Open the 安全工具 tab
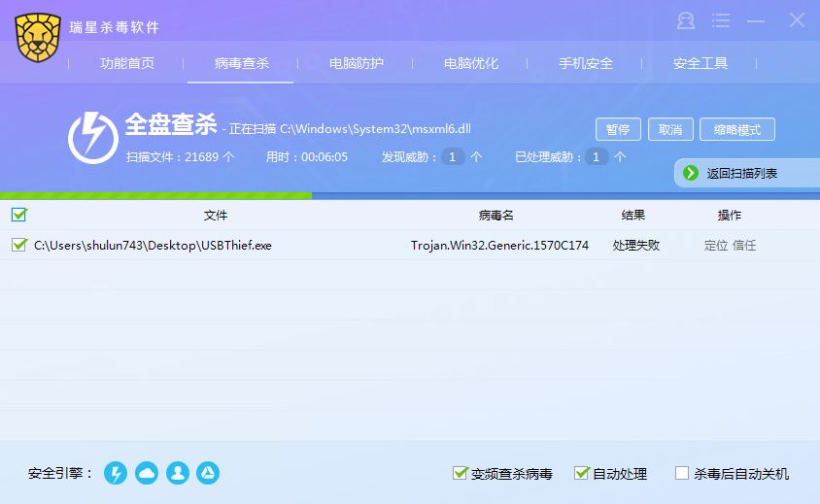This screenshot has height=504, width=820. click(x=700, y=63)
